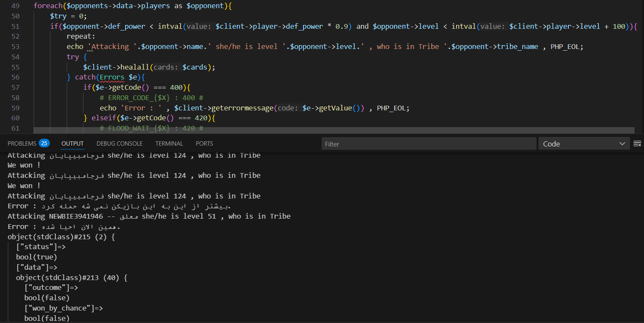The height and width of the screenshot is (323, 644).
Task: Click line number 56 in the gutter
Action: click(15, 77)
